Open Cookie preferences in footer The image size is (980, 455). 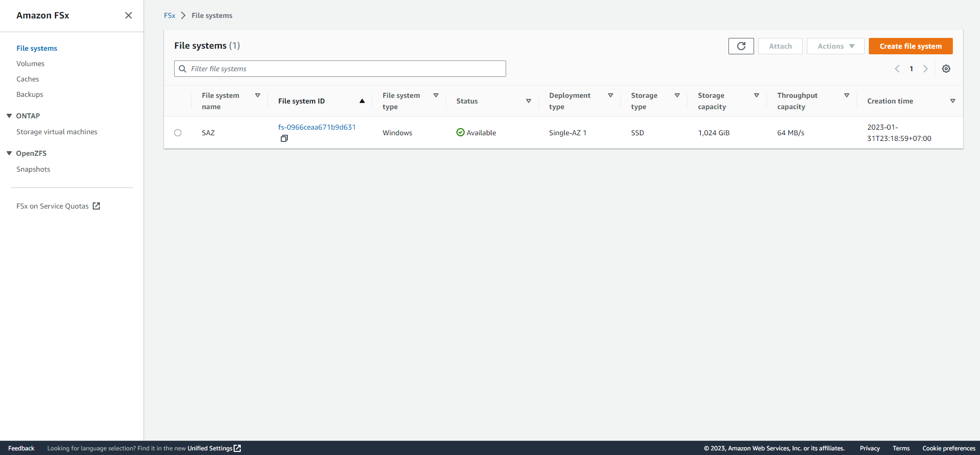tap(949, 448)
